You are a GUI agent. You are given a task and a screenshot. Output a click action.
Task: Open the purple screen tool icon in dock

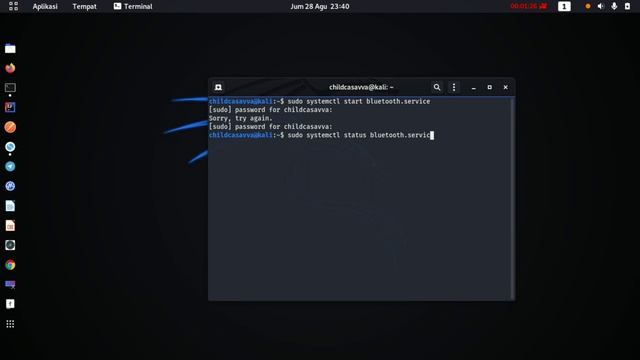[10, 284]
